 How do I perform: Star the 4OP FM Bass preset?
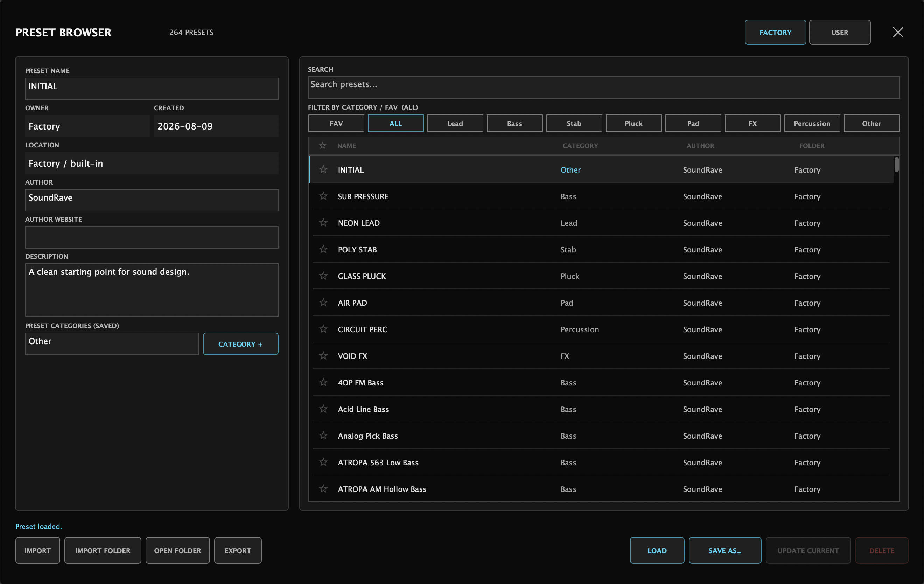[x=323, y=382]
